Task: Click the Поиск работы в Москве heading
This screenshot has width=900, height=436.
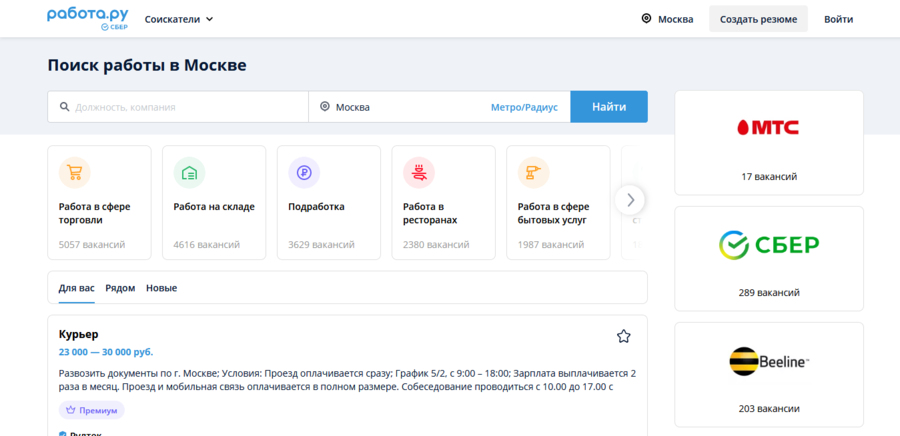Action: coord(147,65)
